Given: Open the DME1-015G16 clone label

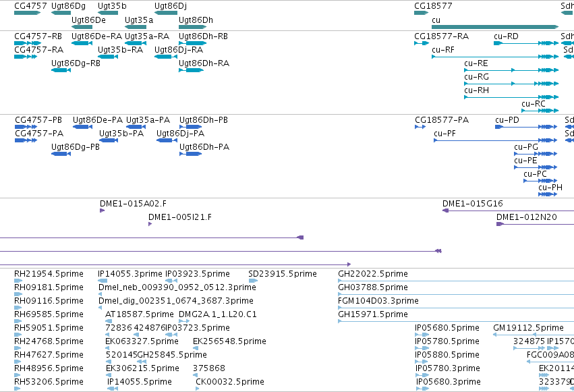Looking at the screenshot, I should [x=473, y=204].
